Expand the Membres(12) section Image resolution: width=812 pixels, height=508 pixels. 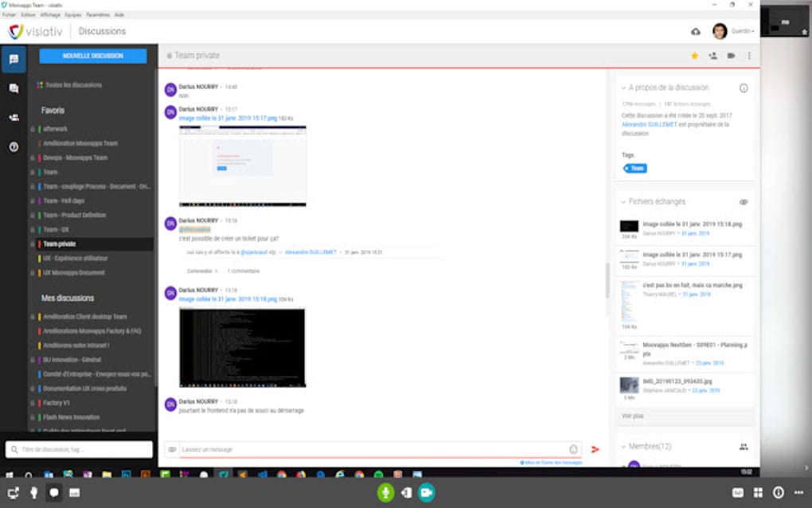click(x=623, y=447)
